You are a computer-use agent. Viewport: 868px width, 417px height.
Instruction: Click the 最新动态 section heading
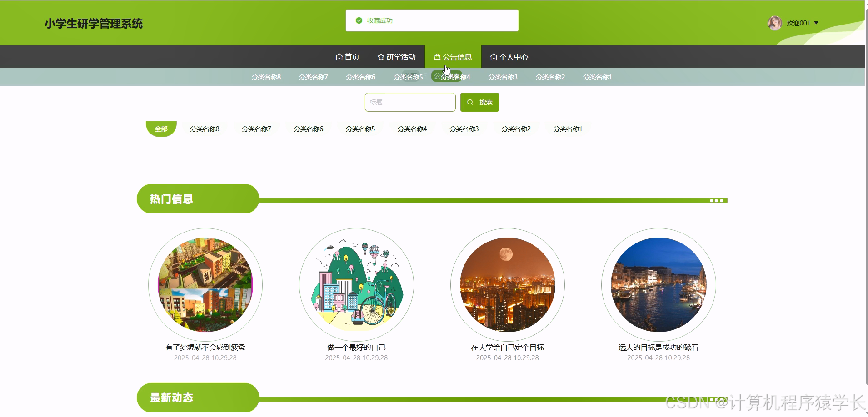point(171,397)
